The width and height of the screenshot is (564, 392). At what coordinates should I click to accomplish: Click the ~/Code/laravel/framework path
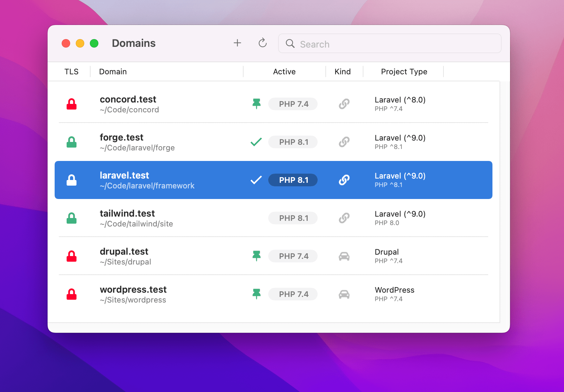point(147,186)
